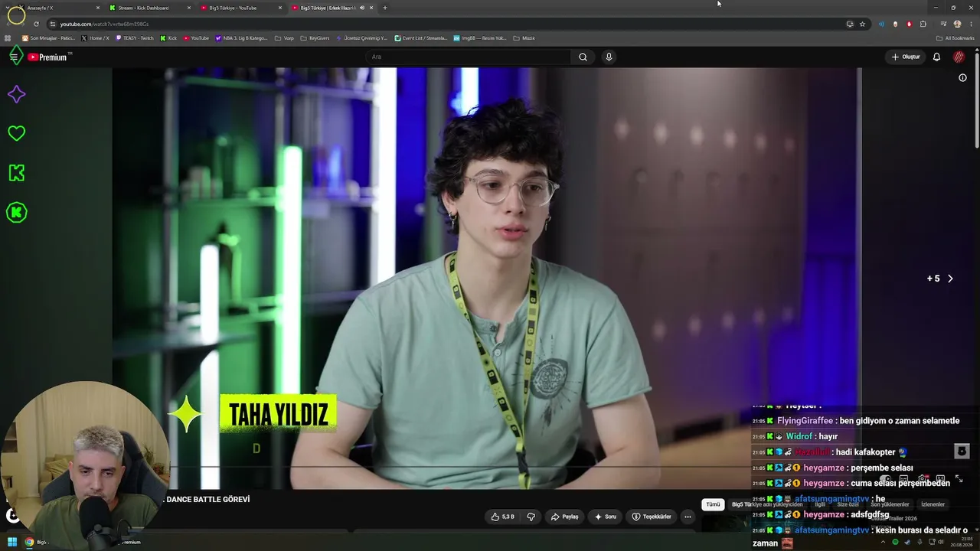The width and height of the screenshot is (980, 551).
Task: Click the purple star overlay icon
Action: 16,94
